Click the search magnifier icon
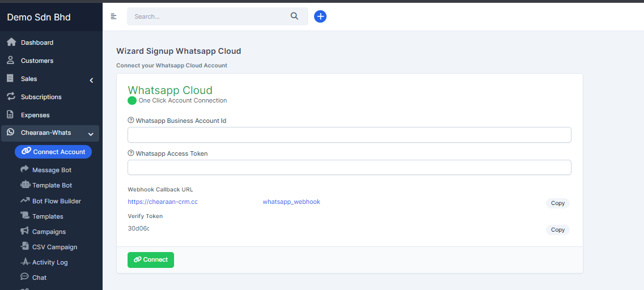The height and width of the screenshot is (290, 644). coord(294,16)
